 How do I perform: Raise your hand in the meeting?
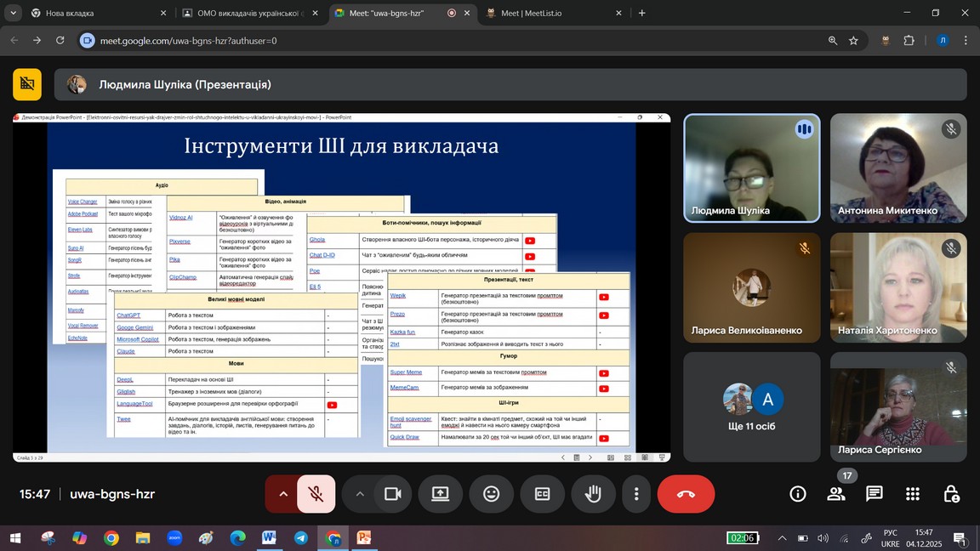pyautogui.click(x=593, y=494)
